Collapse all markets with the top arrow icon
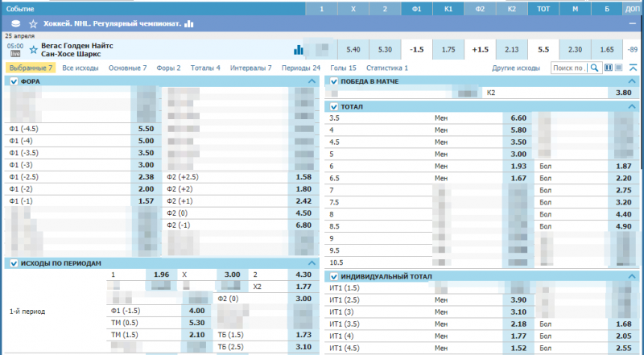Image resolution: width=644 pixels, height=355 pixels. click(633, 68)
